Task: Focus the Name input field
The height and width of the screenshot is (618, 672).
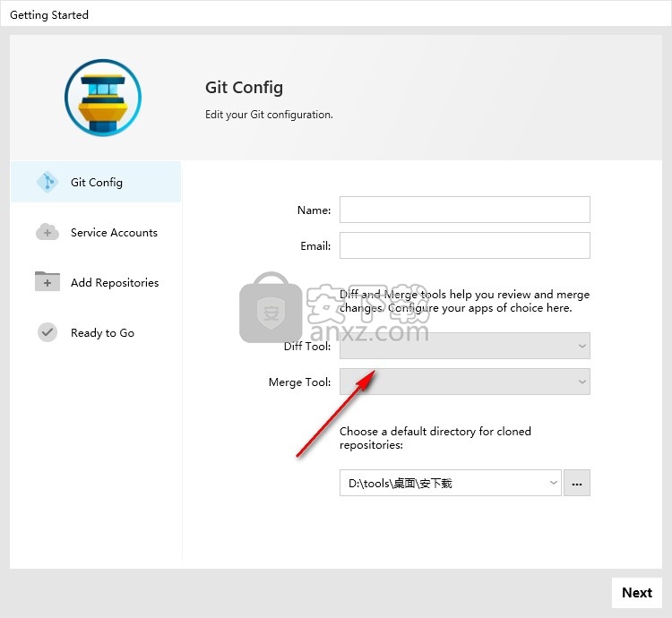Action: 464,210
